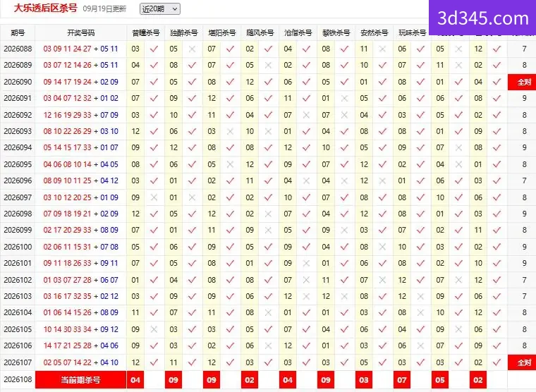536x392 pixels.
Task: Click the X mark in 玩味杀号 row 2026103
Action: coord(420,296)
